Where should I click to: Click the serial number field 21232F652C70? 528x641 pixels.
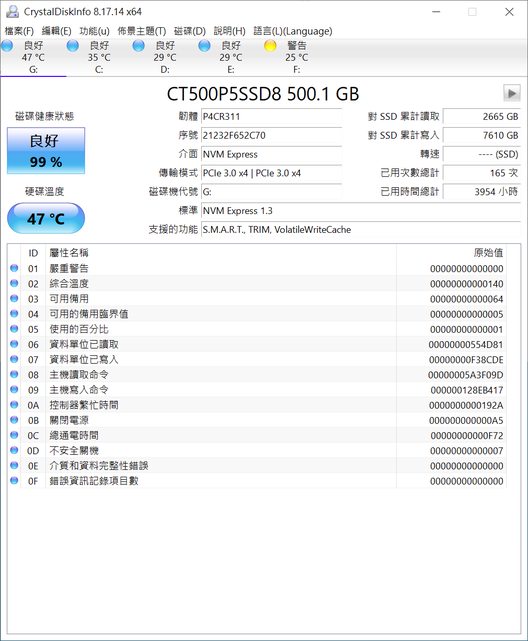271,135
